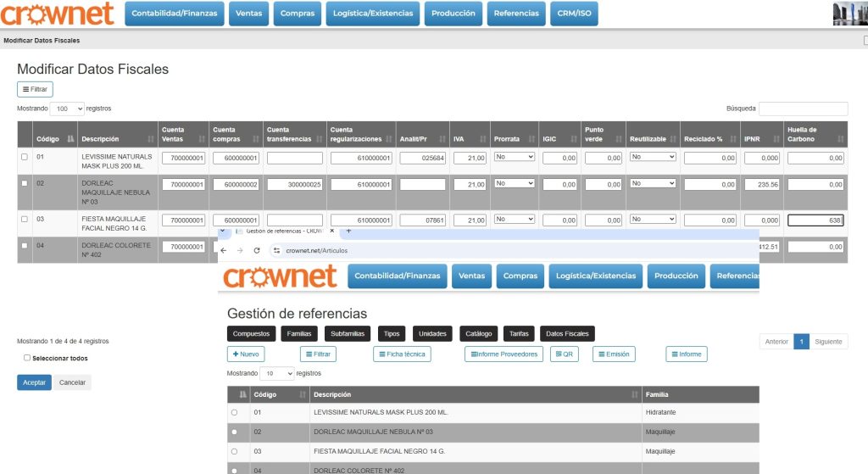Sort by IVA column header
This screenshot has width=868, height=474.
470,134
